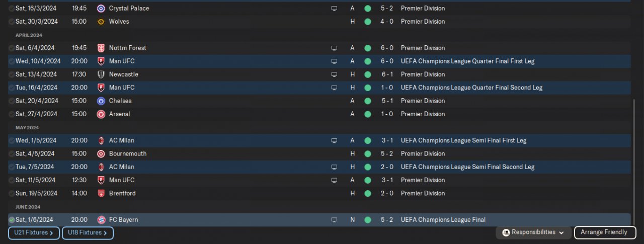Click green result dot for Brentford match
Screen dimensions: 644x244
[368, 193]
